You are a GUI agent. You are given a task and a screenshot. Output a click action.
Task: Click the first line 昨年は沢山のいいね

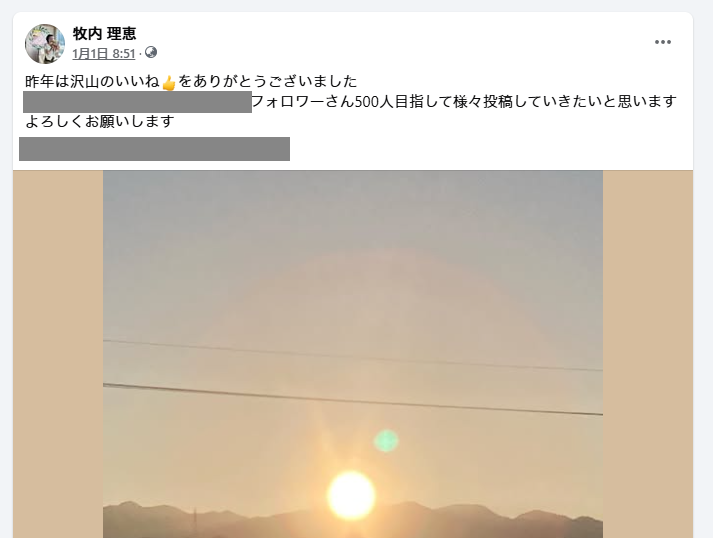[x=92, y=82]
